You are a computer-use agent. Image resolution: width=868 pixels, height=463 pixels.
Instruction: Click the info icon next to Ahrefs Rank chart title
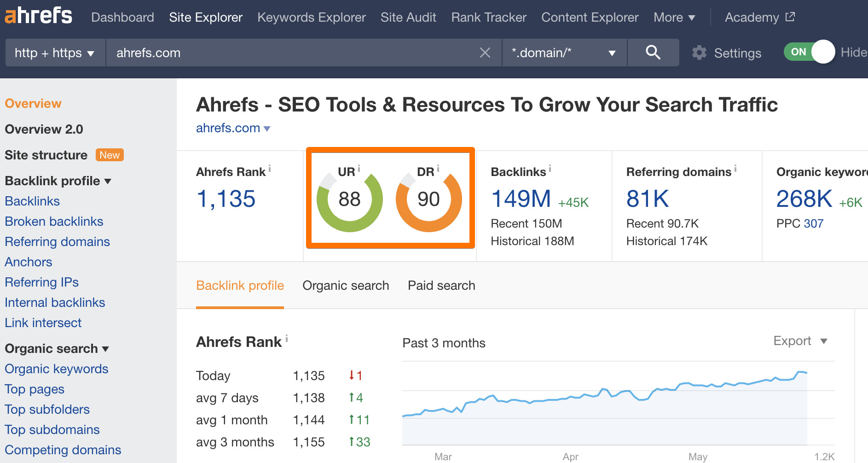287,339
